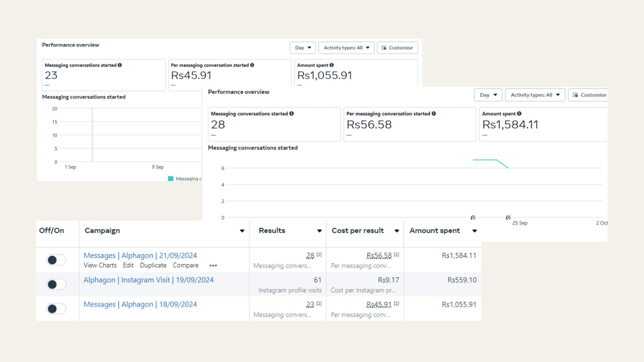The width and height of the screenshot is (644, 362).
Task: Click Customise button in front overview panel
Action: point(589,95)
